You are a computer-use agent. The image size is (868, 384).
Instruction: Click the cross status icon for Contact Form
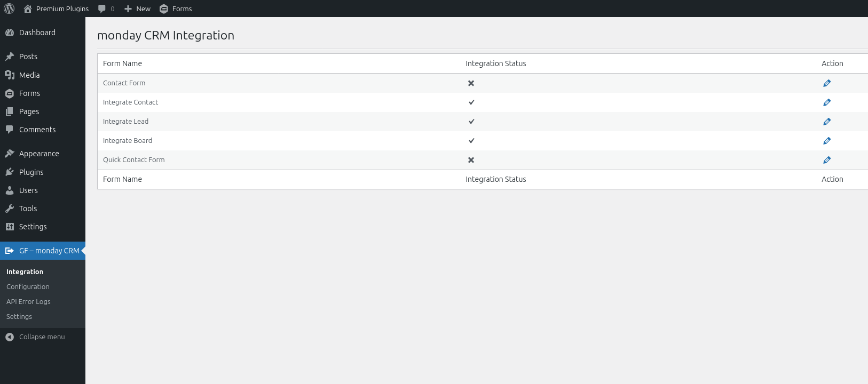coord(470,83)
